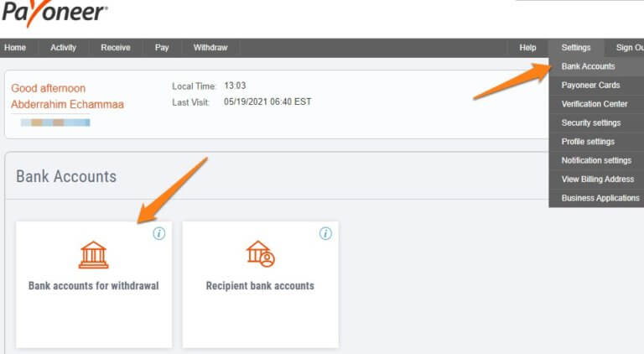Open info icon on Recipient bank accounts card
Viewport: 644px width, 354px height.
pos(325,234)
